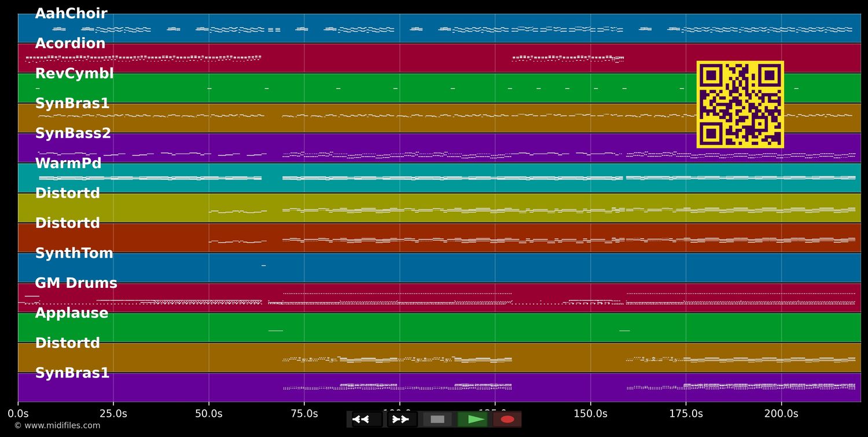Select the bottom purple SynBras1 track label
Screen dimensions: 868x437
coord(72,373)
